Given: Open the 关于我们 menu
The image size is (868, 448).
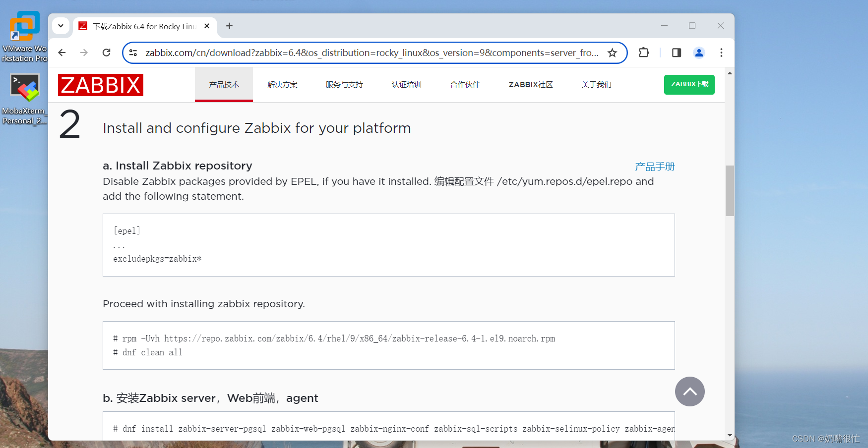Looking at the screenshot, I should point(596,85).
